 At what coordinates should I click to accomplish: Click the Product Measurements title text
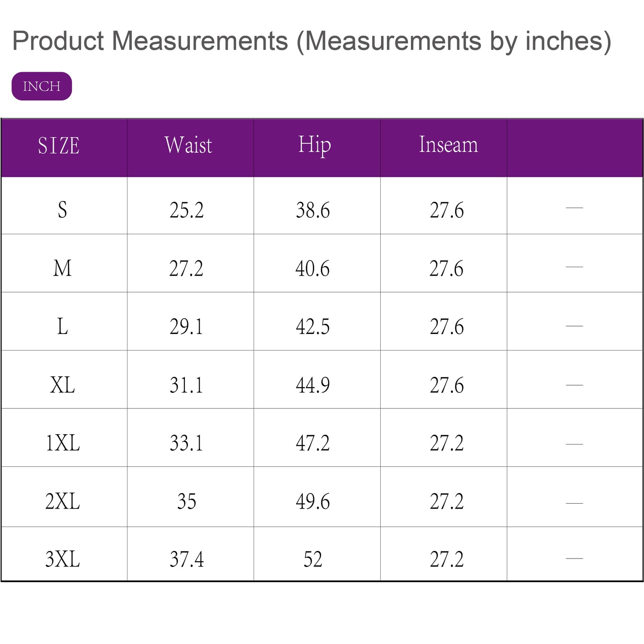tap(311, 41)
